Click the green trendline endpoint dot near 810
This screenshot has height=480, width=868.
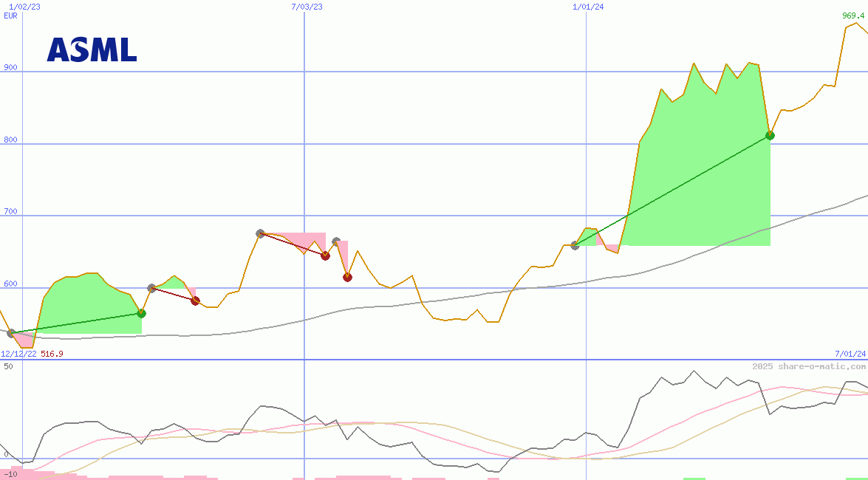[x=770, y=136]
